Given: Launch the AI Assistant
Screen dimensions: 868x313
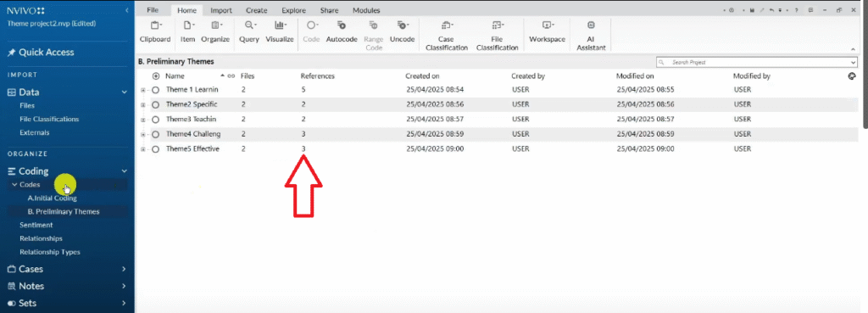Looking at the screenshot, I should click(591, 36).
